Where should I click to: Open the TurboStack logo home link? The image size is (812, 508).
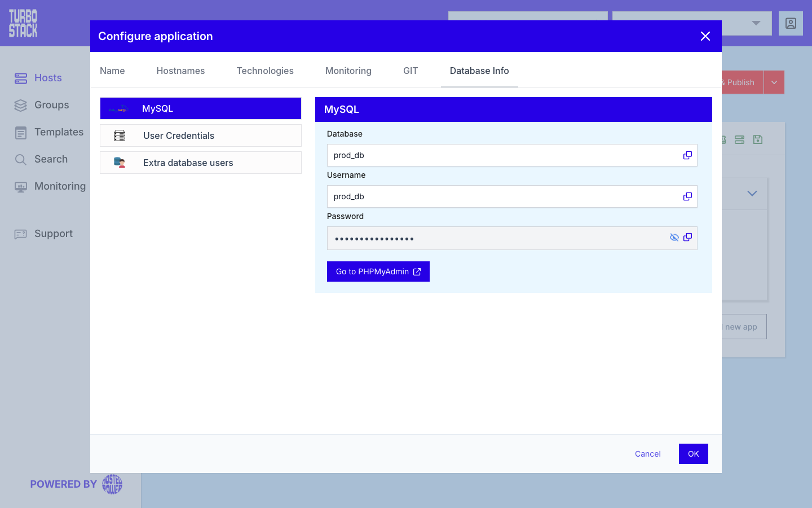pos(23,23)
